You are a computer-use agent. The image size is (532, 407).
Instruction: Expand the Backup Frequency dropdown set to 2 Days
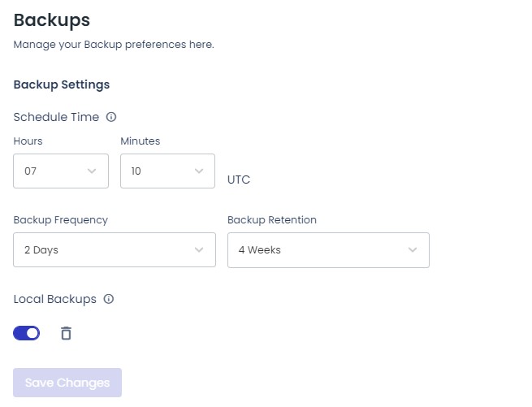(115, 250)
